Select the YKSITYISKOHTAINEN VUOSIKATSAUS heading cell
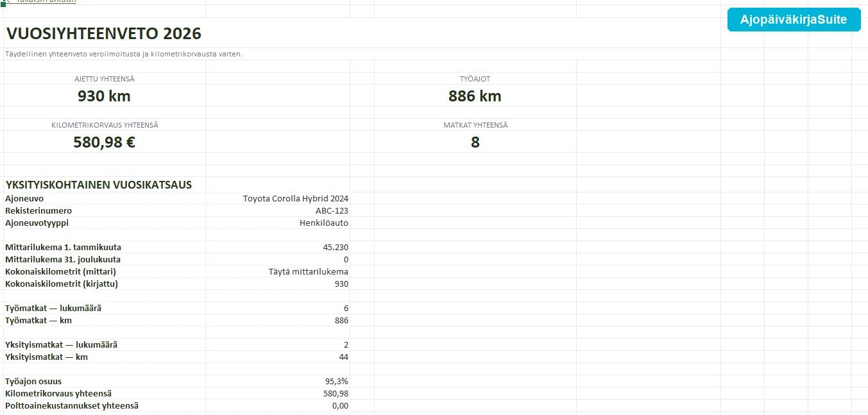 click(x=99, y=185)
